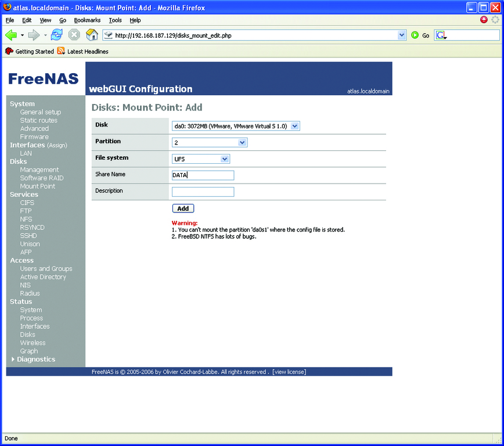The height and width of the screenshot is (446, 504).
Task: Open the Disk selection dropdown
Action: coord(236,126)
